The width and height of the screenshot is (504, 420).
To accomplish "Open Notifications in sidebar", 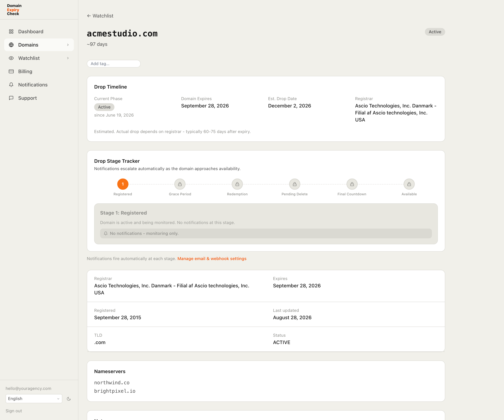I will [39, 85].
